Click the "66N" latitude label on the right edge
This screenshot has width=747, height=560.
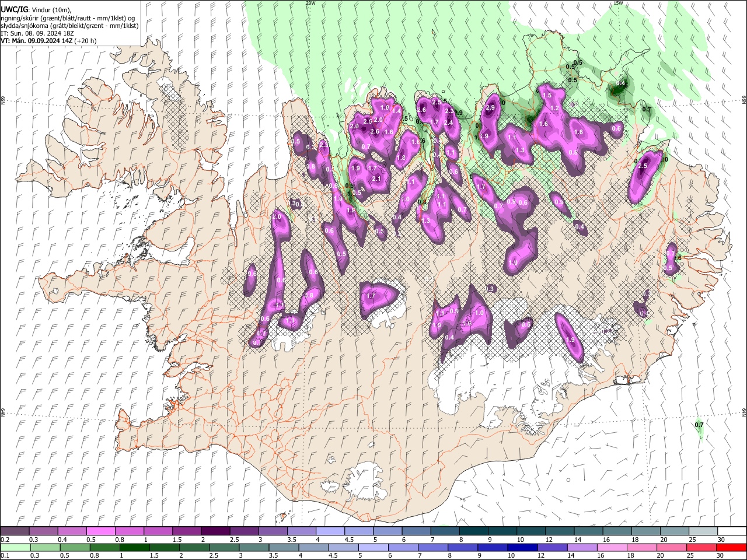pyautogui.click(x=744, y=100)
